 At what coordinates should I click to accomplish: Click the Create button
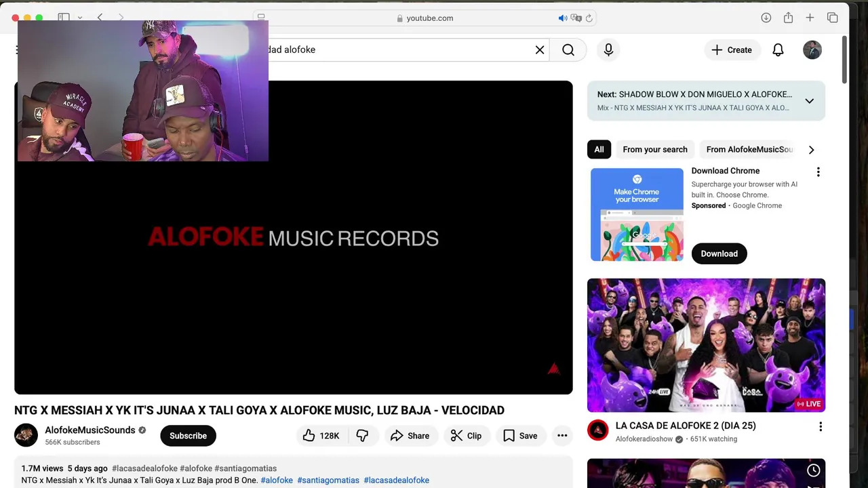pos(732,49)
